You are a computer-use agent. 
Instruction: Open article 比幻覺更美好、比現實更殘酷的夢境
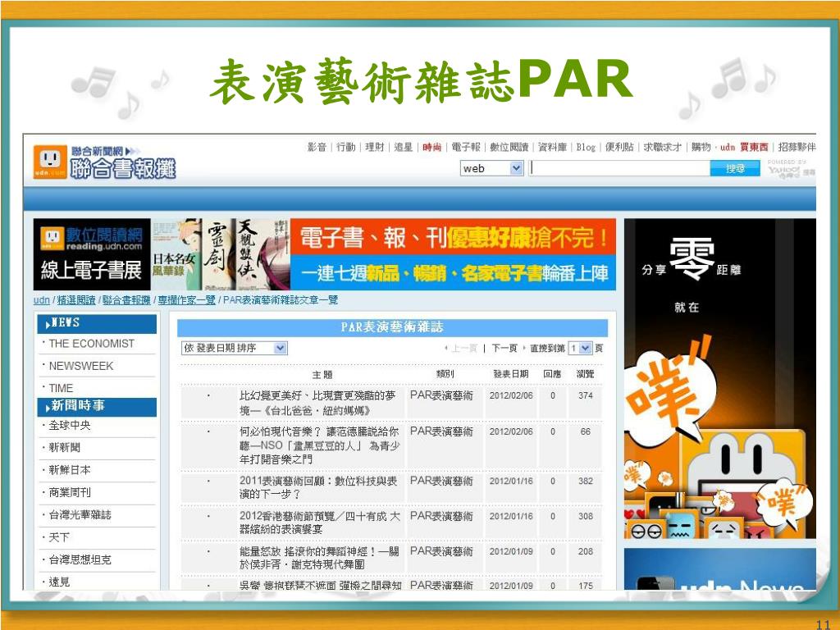pos(317,403)
